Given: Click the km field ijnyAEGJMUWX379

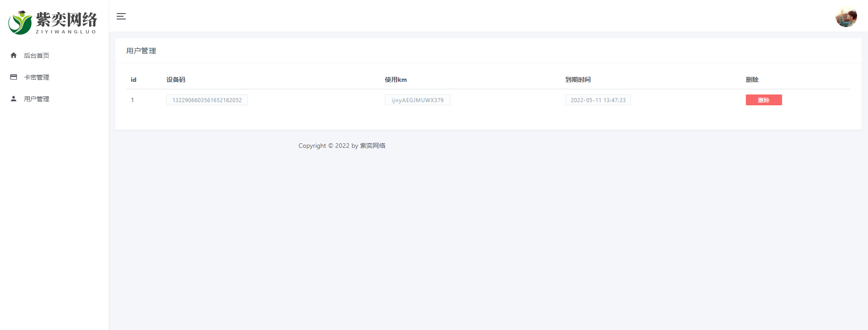Looking at the screenshot, I should point(417,100).
